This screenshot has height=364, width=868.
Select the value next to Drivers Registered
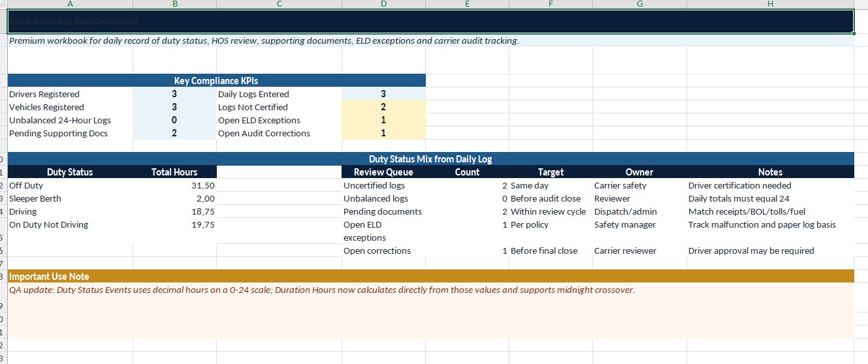[x=174, y=94]
